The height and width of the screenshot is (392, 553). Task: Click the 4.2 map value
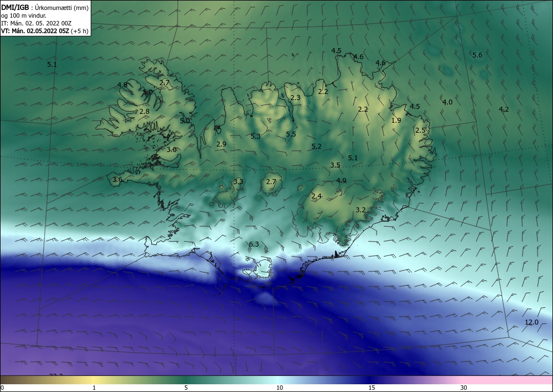coord(504,109)
